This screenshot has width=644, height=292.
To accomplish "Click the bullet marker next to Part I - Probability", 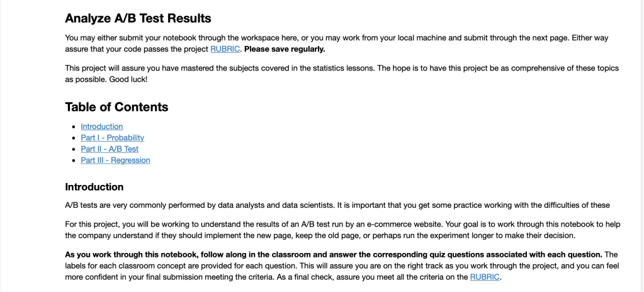I will (75, 138).
